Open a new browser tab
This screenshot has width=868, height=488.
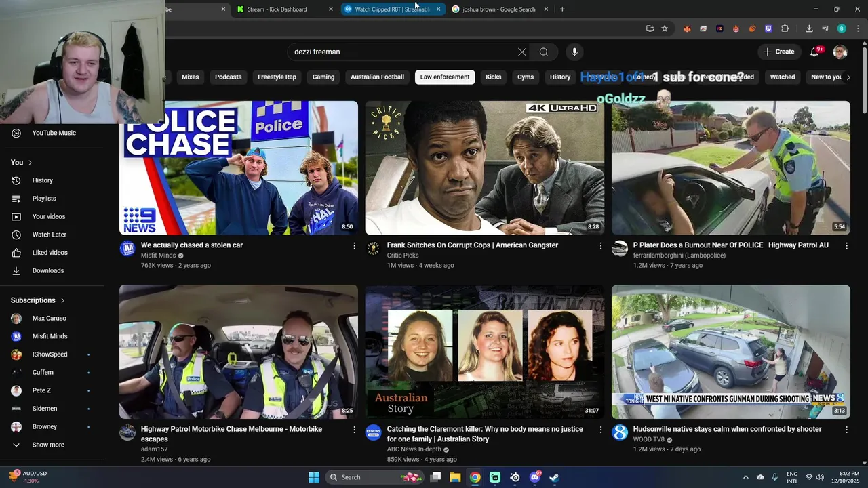point(562,9)
